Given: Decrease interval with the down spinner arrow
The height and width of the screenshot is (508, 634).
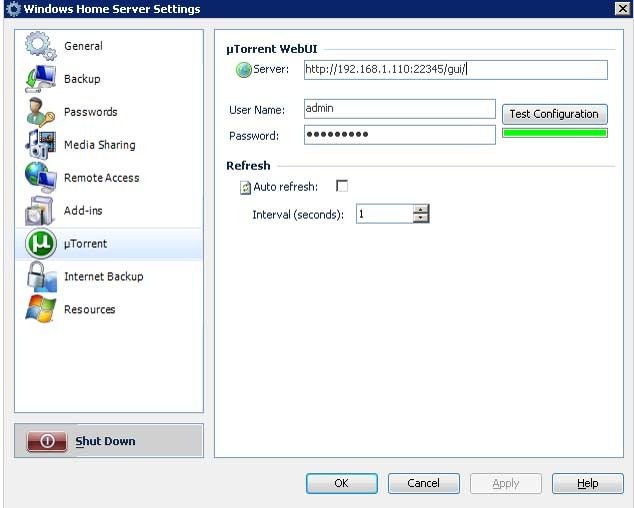Looking at the screenshot, I should click(x=421, y=218).
